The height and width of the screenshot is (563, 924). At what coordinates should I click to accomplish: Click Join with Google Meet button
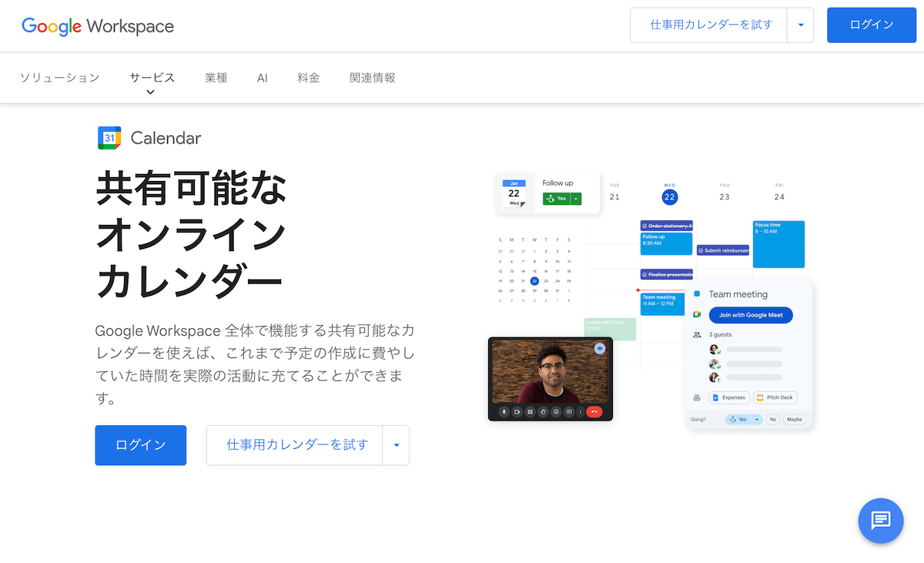coord(751,315)
